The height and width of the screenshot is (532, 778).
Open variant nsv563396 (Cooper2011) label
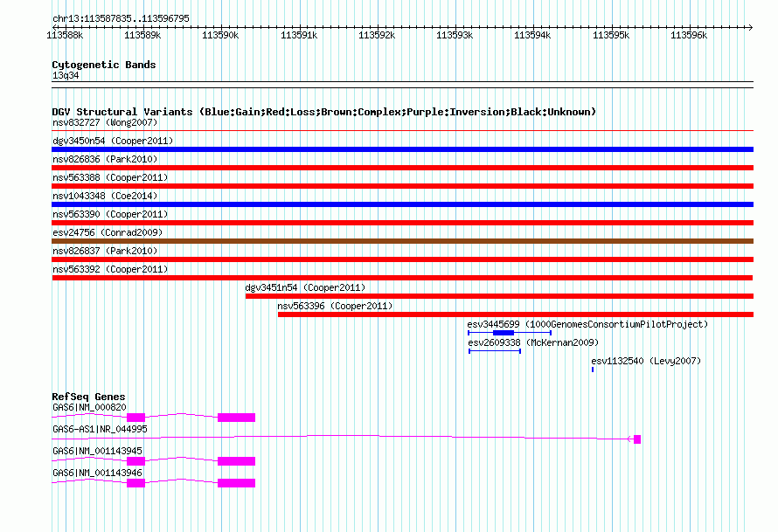[335, 306]
